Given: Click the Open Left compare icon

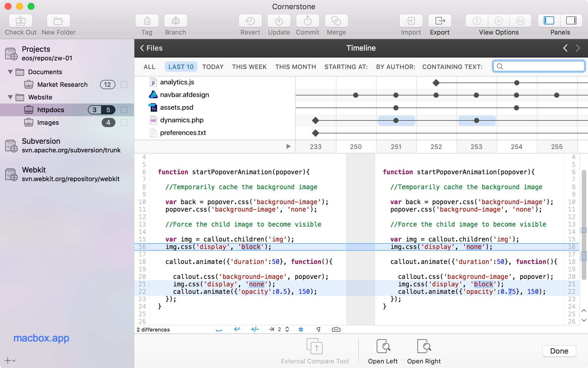Looking at the screenshot, I should coord(383,346).
